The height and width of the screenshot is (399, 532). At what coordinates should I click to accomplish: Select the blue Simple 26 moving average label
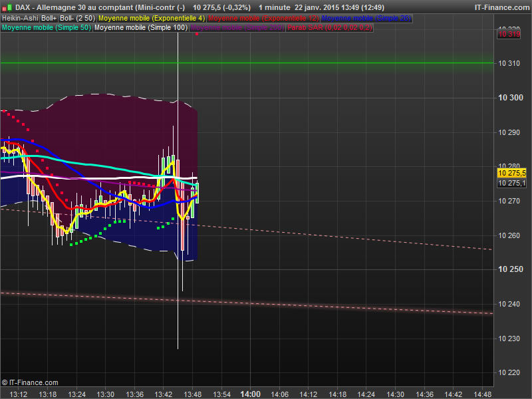click(366, 19)
